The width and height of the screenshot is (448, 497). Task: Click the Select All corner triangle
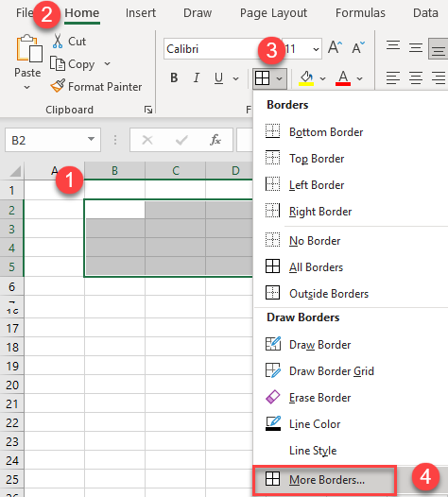coord(15,171)
